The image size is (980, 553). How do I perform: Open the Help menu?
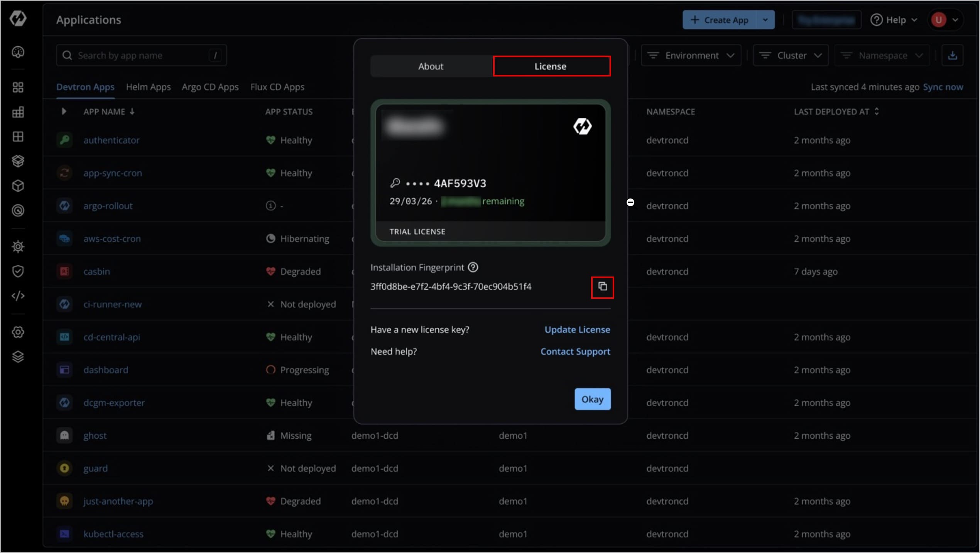pyautogui.click(x=894, y=20)
